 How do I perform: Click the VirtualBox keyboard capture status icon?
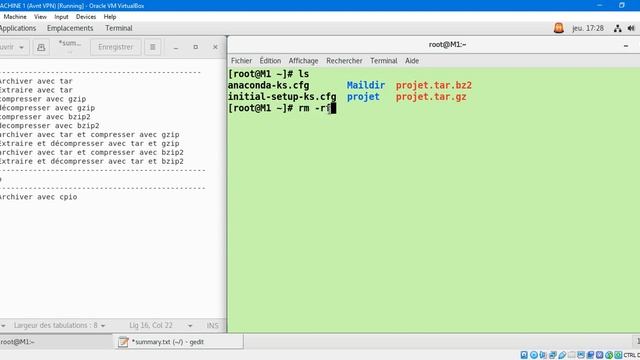618,355
